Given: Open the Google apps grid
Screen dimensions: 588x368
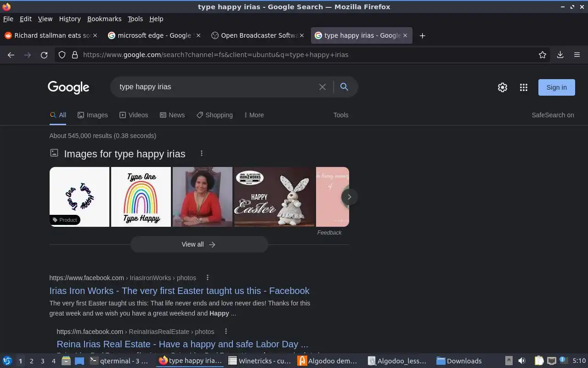Looking at the screenshot, I should 524,87.
